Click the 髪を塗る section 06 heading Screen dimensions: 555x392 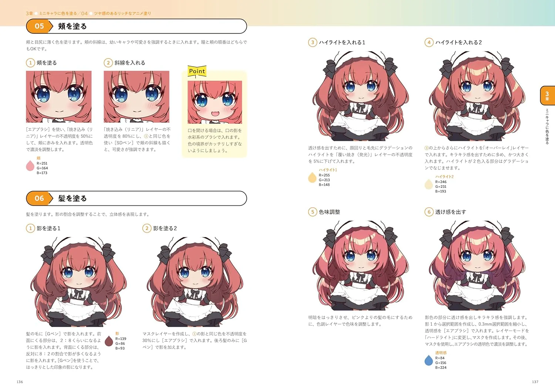pos(73,198)
